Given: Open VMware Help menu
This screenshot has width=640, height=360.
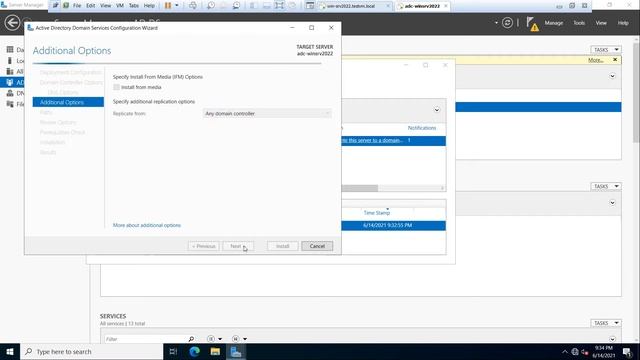Looking at the screenshot, I should point(149,6).
